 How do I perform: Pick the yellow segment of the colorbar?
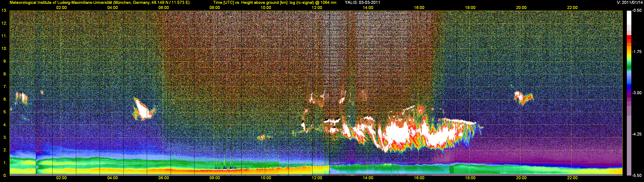click(629, 55)
